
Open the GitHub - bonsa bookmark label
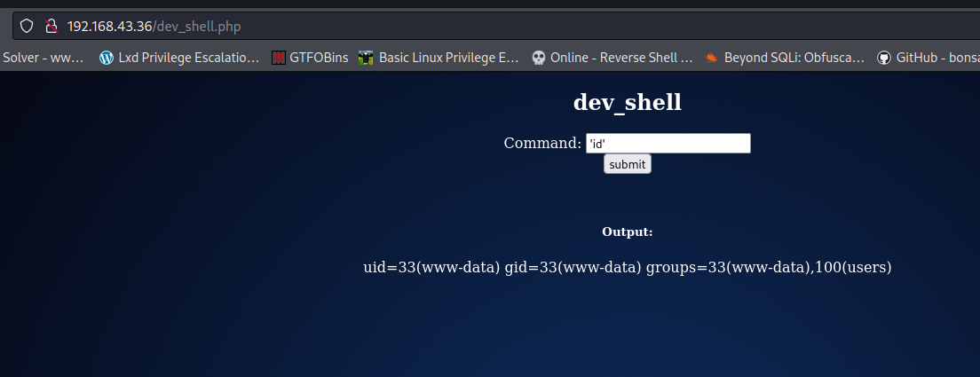(937, 58)
